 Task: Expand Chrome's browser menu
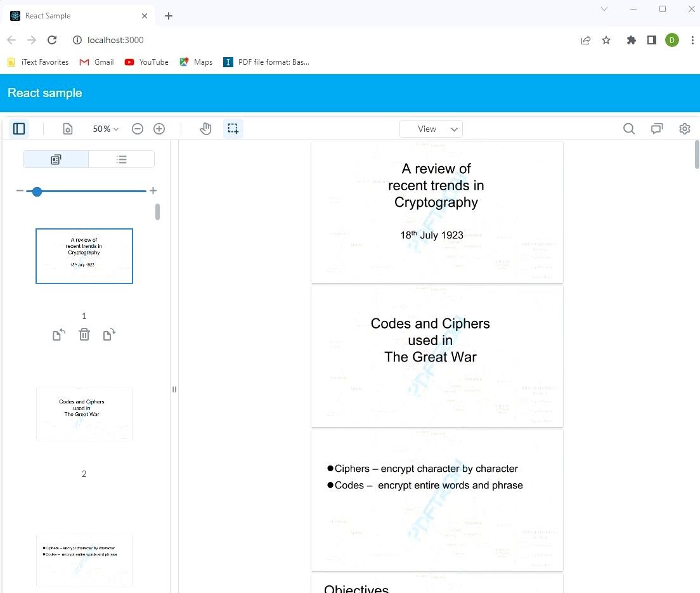[692, 40]
